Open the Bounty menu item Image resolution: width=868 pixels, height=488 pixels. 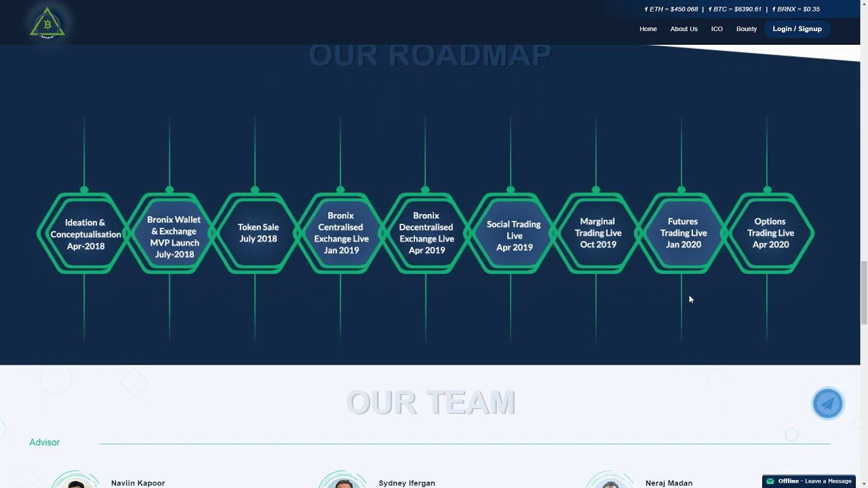click(x=747, y=29)
